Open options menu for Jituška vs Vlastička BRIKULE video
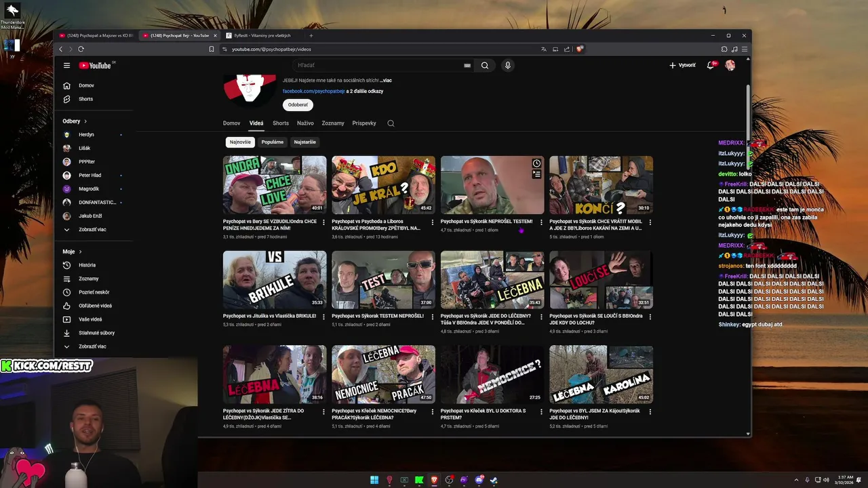The width and height of the screenshot is (868, 488). coord(323,317)
